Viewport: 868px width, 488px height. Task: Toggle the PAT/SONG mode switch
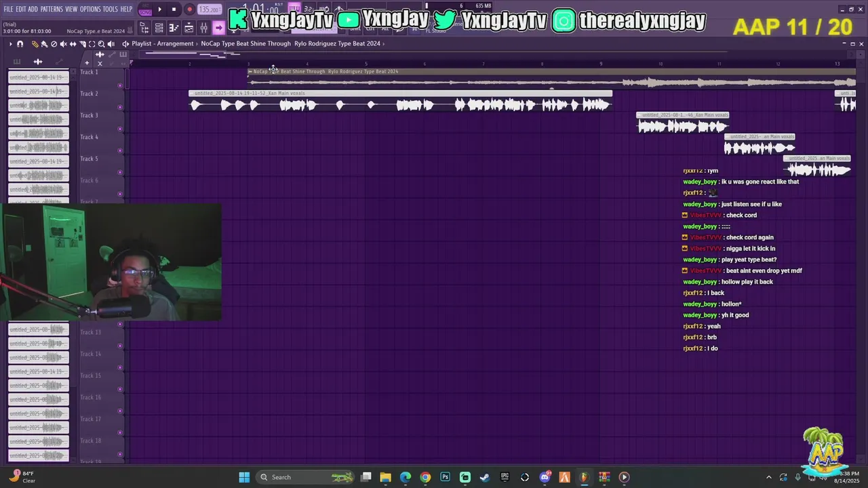coord(145,10)
